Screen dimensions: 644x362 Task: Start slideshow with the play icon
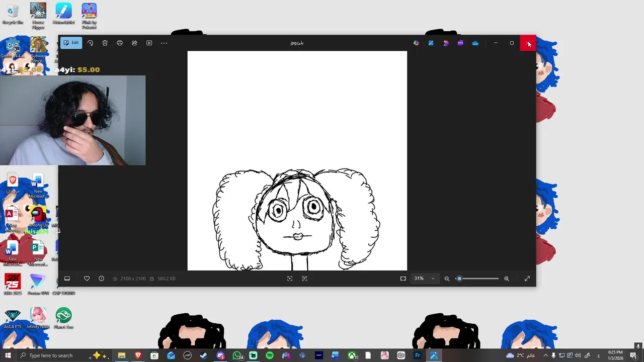click(x=149, y=43)
